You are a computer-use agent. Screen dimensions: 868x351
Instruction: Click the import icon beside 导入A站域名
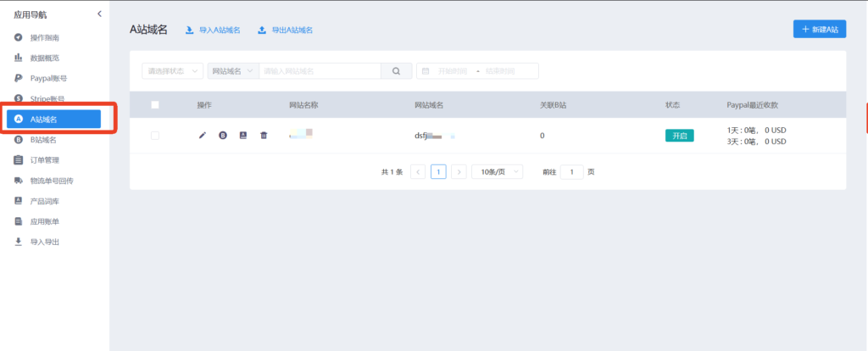(190, 30)
